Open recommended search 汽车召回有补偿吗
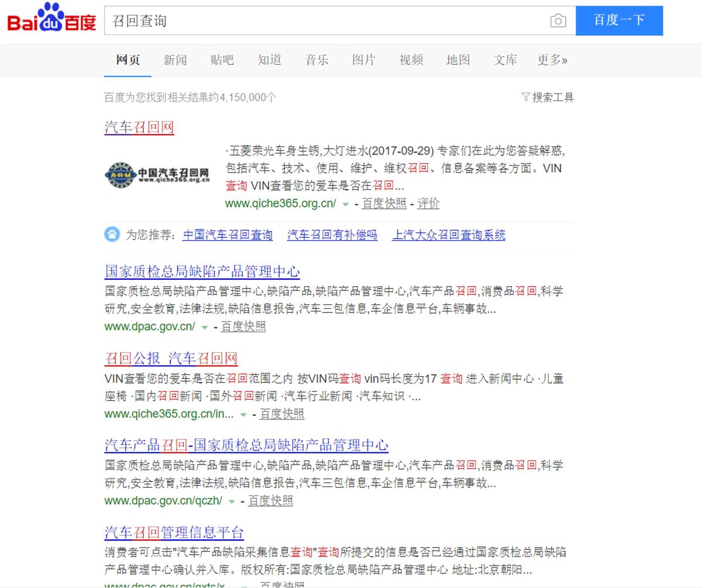This screenshot has width=702, height=588. (332, 235)
